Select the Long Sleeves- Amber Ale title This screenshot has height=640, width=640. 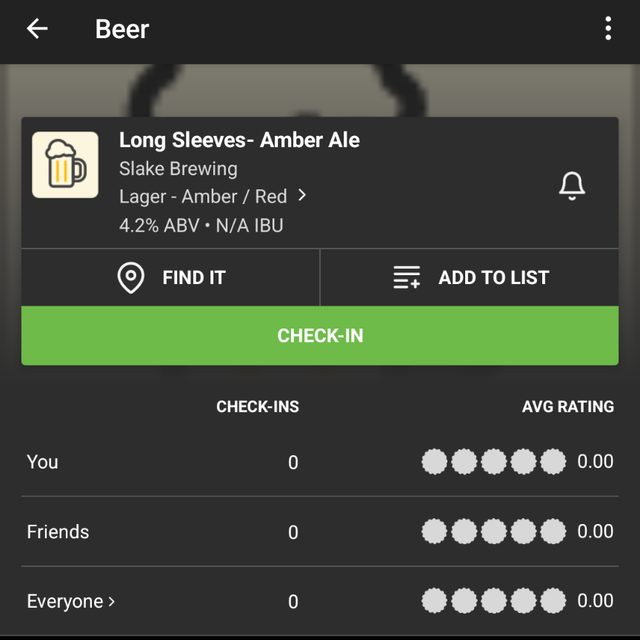coord(239,141)
